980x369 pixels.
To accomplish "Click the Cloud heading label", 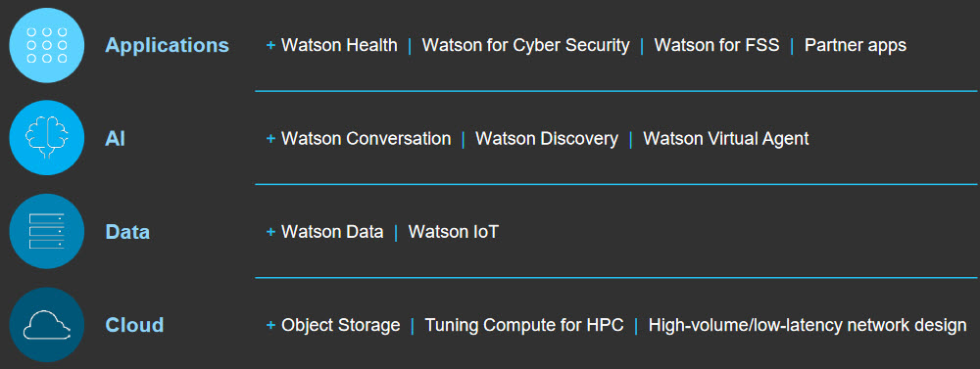I will click(x=134, y=325).
